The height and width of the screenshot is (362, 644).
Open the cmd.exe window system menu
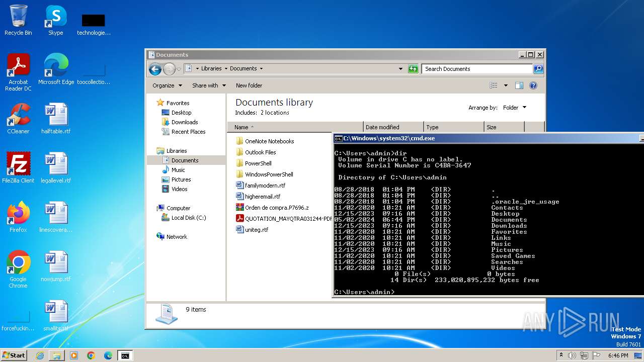[x=339, y=138]
